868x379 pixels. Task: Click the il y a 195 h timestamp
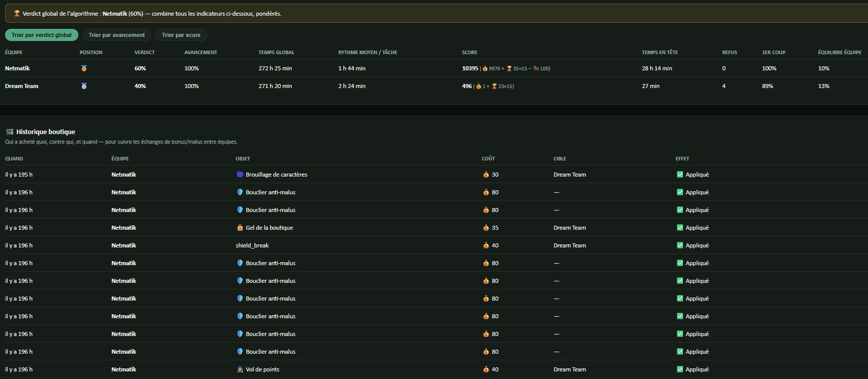[19, 175]
